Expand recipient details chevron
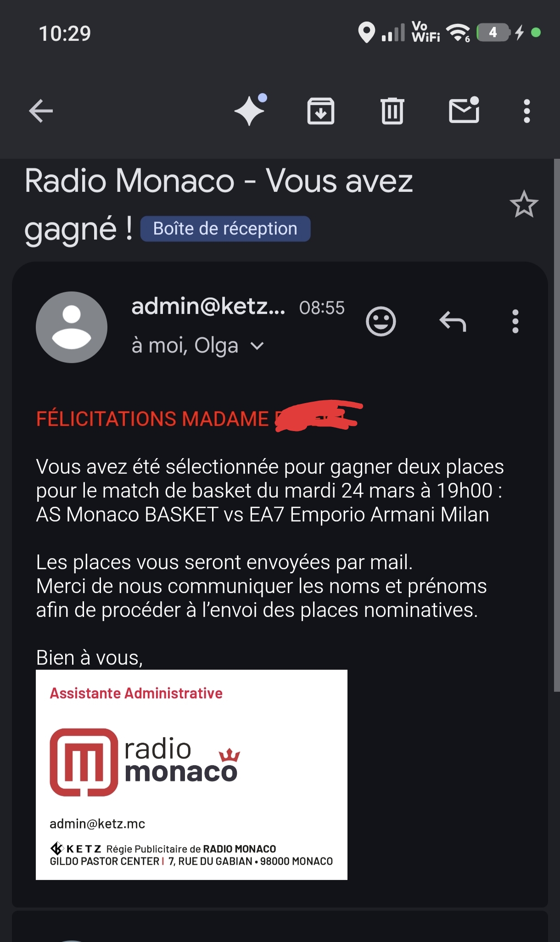560x942 pixels. click(258, 346)
